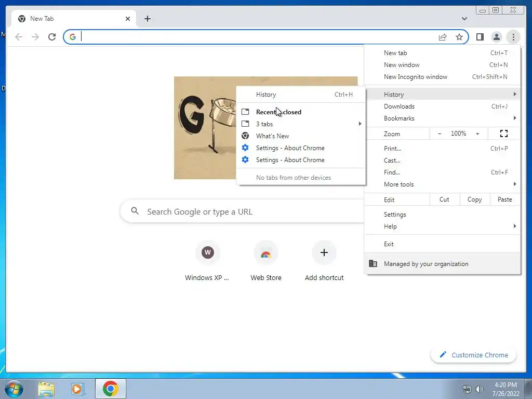Select Print... in the menu
The height and width of the screenshot is (399, 532).
point(443,148)
